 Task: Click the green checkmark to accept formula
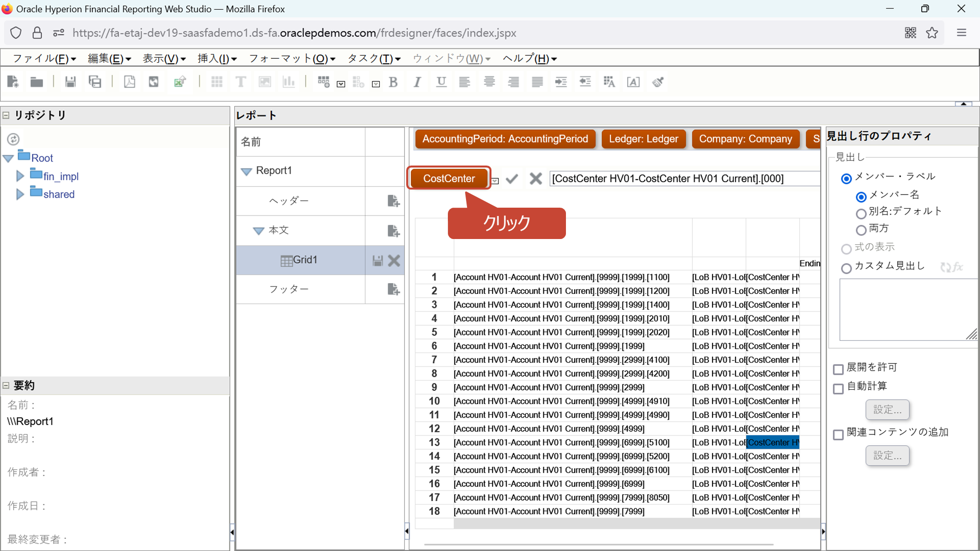(512, 179)
